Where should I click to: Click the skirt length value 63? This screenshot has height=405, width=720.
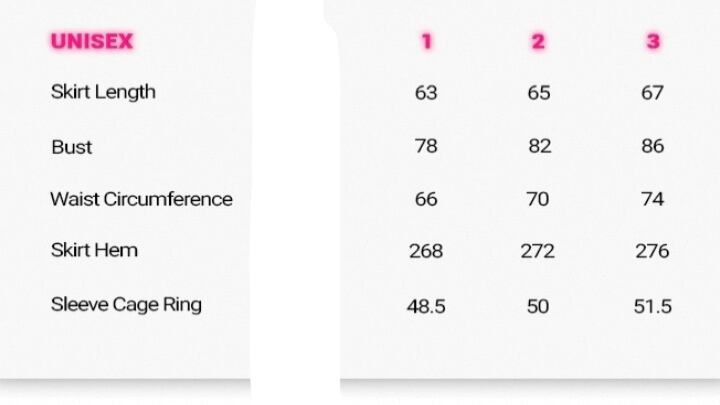(426, 93)
